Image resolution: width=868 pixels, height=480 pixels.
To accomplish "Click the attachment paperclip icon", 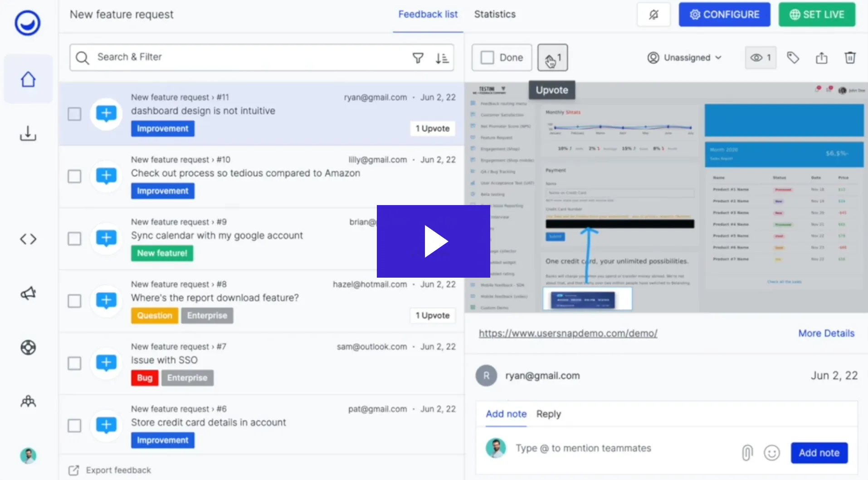I will (747, 452).
